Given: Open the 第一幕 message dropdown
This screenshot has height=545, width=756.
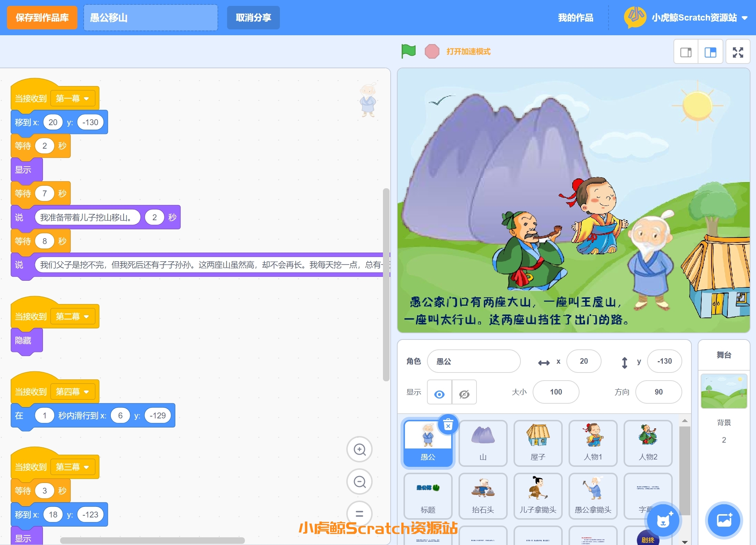Looking at the screenshot, I should (x=73, y=98).
